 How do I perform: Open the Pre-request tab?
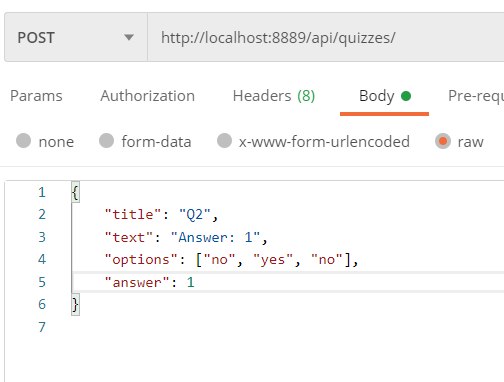coord(476,96)
